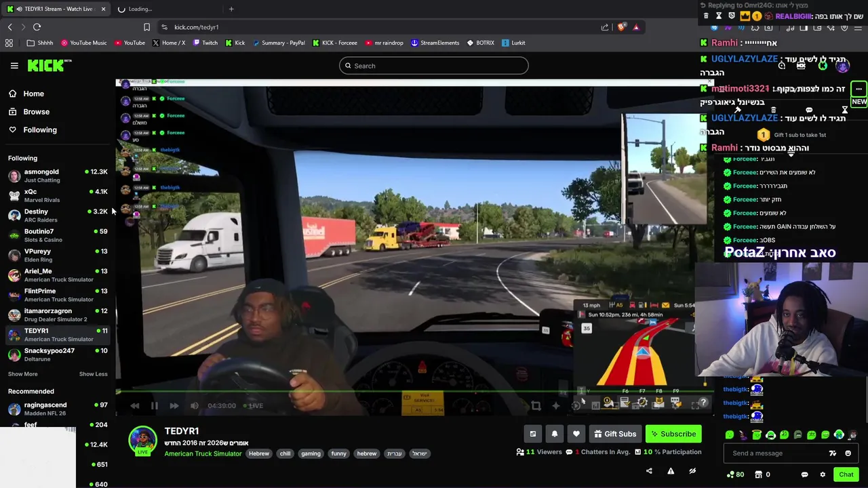Switch to the TEDYR1 Stream browser tab
Image resolution: width=868 pixels, height=488 pixels.
54,9
